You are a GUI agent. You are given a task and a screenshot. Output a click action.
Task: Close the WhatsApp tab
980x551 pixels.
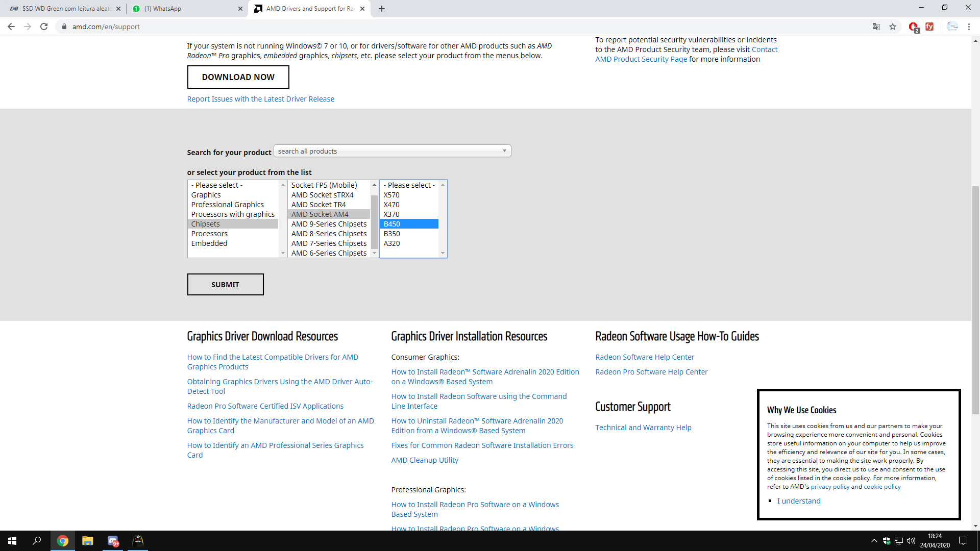[240, 9]
